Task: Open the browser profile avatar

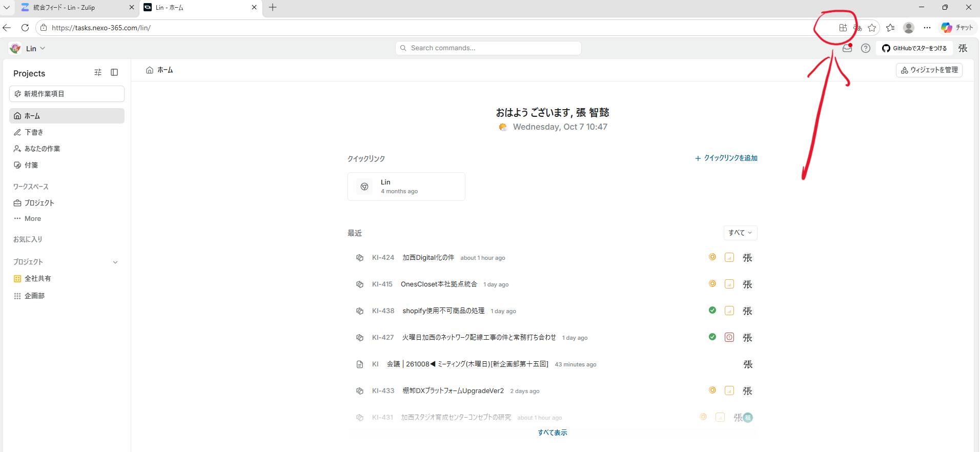Action: (909, 28)
